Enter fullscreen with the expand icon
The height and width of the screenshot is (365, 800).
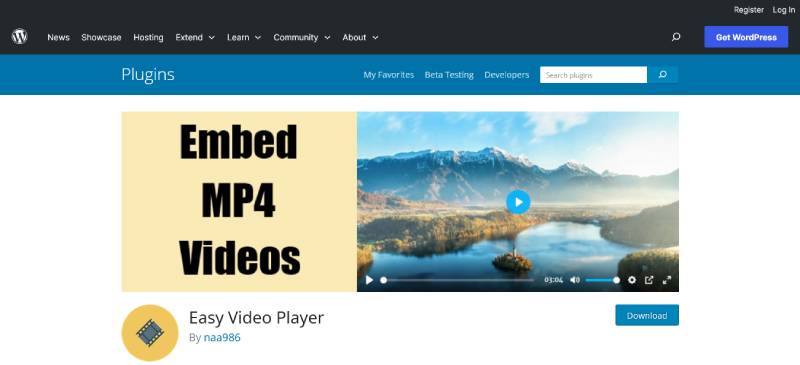666,280
